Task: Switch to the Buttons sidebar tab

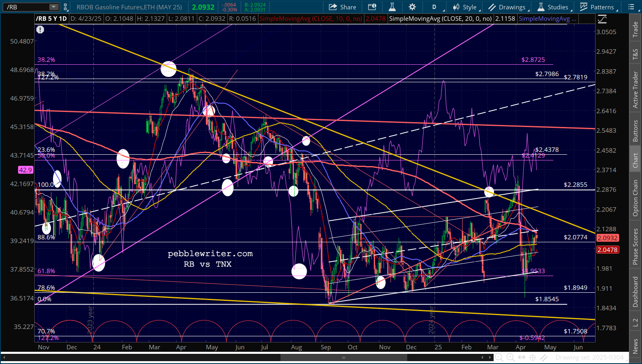Action: pyautogui.click(x=635, y=131)
